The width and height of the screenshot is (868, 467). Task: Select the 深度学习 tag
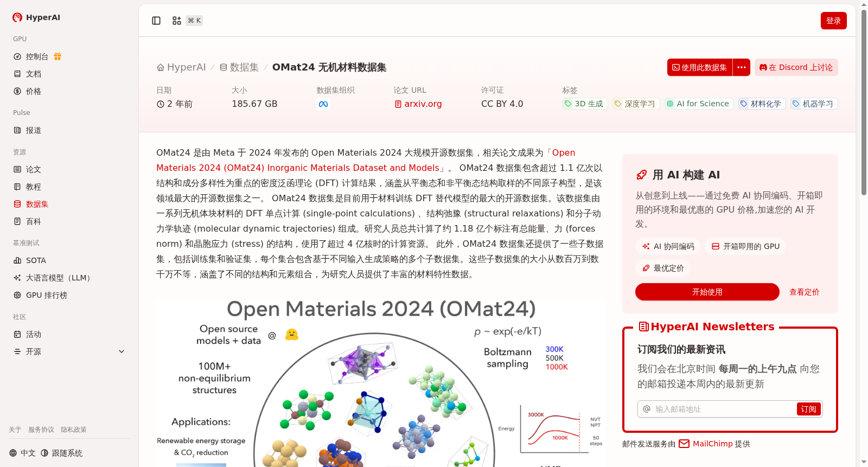(x=636, y=104)
